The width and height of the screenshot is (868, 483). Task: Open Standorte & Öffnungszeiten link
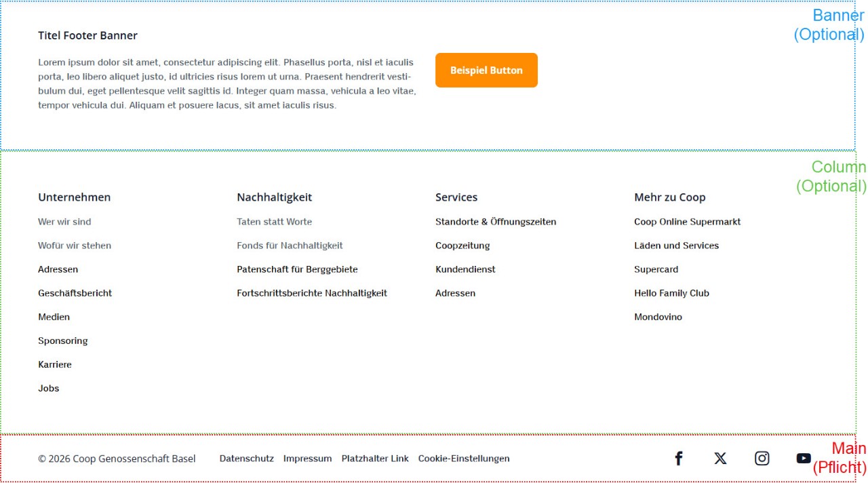(x=496, y=222)
